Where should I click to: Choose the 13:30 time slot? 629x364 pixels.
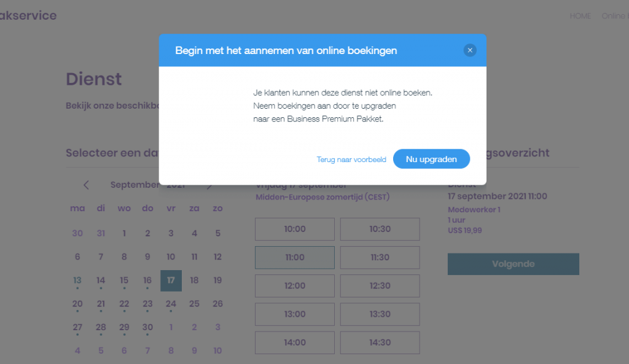pos(380,314)
